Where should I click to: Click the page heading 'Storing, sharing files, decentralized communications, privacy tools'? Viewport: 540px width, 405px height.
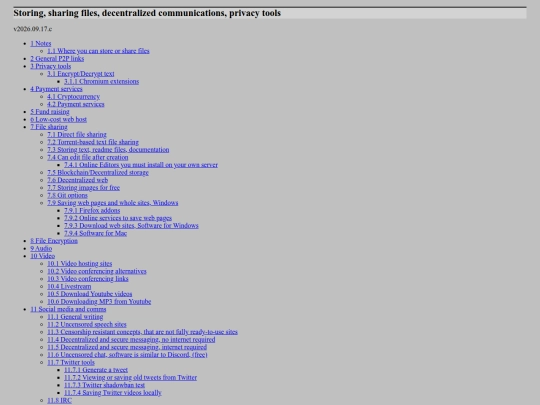point(147,13)
